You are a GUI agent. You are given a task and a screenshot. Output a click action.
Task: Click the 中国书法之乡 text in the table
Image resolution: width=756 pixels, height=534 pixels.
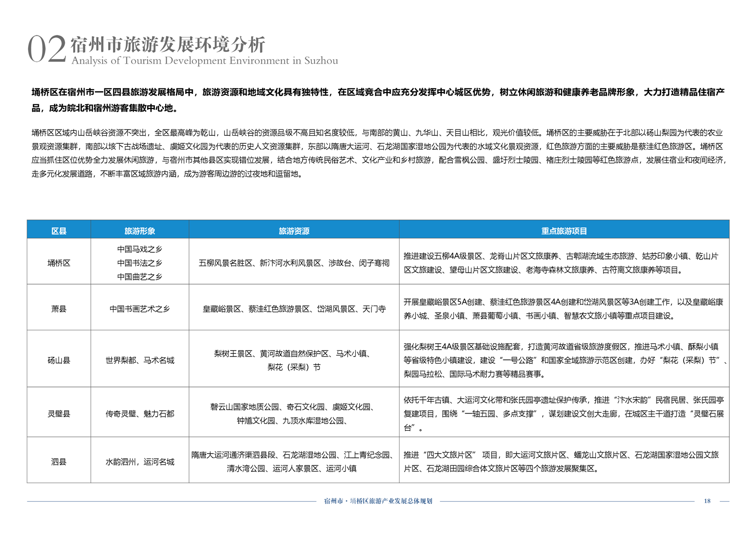(140, 263)
